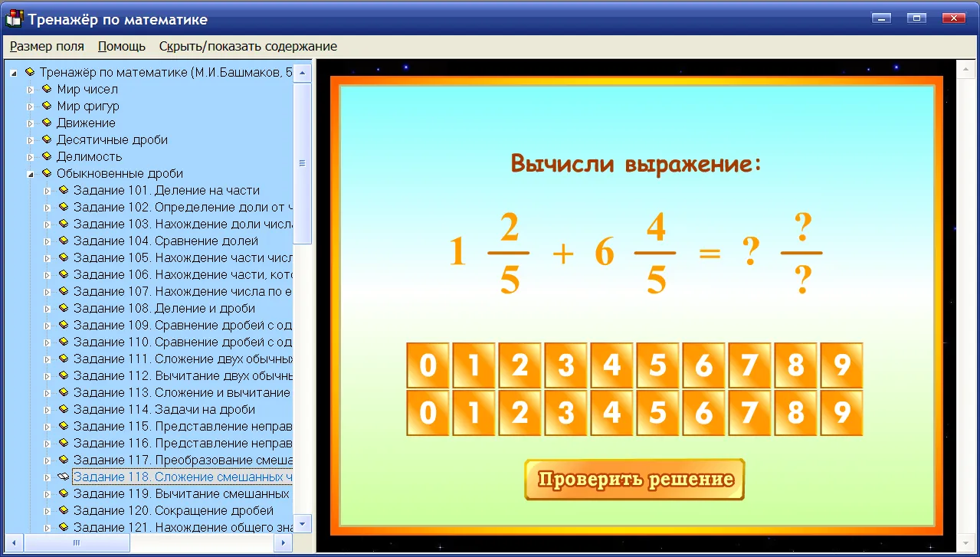980x557 pixels.
Task: Expand Задание 120 node arrow
Action: [48, 511]
